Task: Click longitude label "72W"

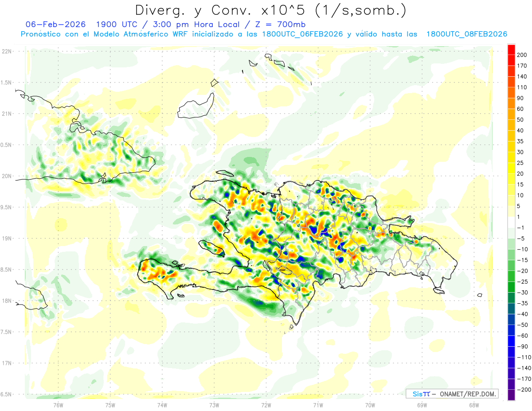Action: click(x=266, y=405)
